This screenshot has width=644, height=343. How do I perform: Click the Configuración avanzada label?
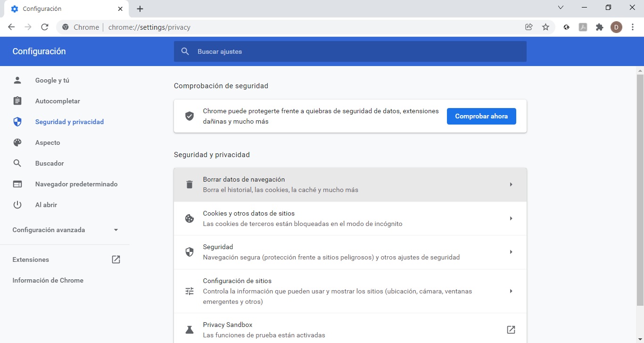point(49,230)
